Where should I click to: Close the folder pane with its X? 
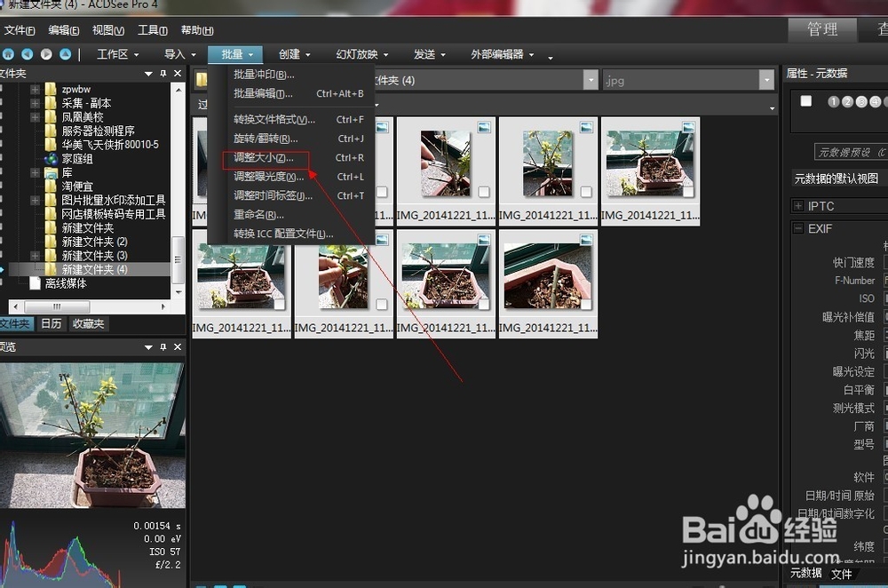[178, 74]
